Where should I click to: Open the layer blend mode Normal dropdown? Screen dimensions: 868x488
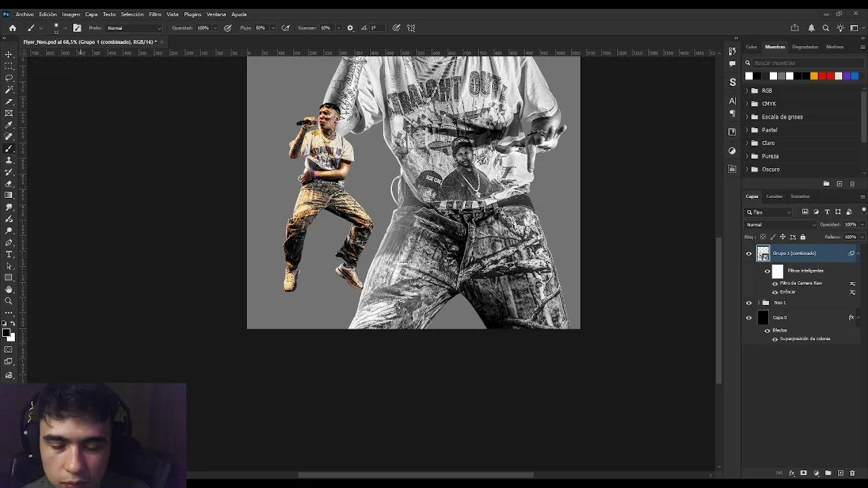point(781,224)
